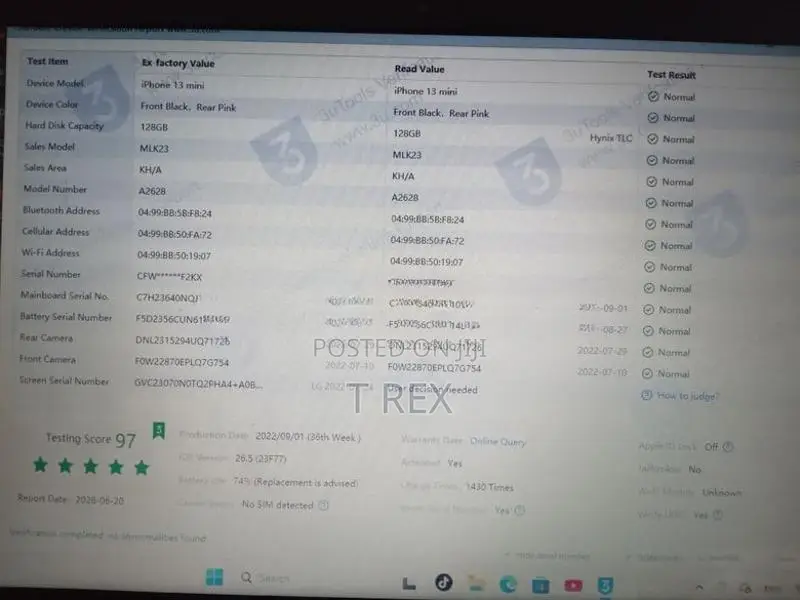Image resolution: width=800 pixels, height=600 pixels.
Task: Click the Front Black, Rear Pink read value
Action: tap(441, 113)
